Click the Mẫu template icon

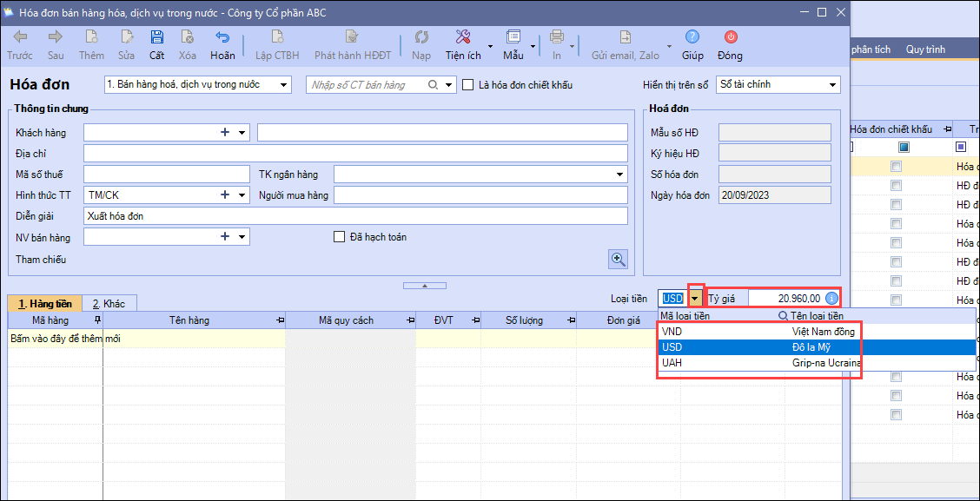513,37
